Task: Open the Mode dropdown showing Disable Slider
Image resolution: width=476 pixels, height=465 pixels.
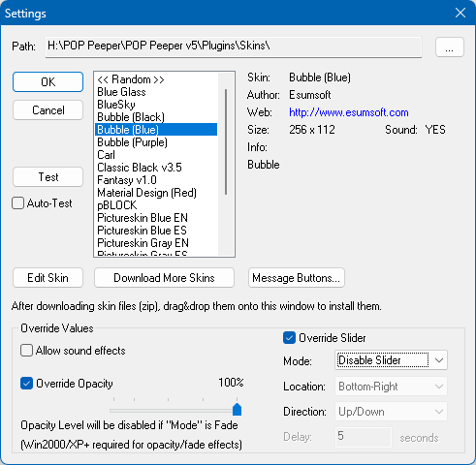Action: [x=391, y=360]
